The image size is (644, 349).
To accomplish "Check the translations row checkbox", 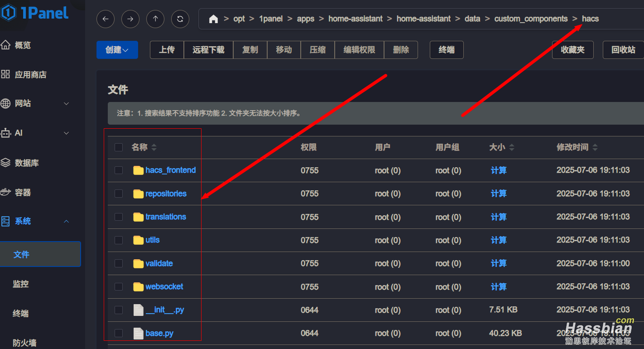I will 119,217.
